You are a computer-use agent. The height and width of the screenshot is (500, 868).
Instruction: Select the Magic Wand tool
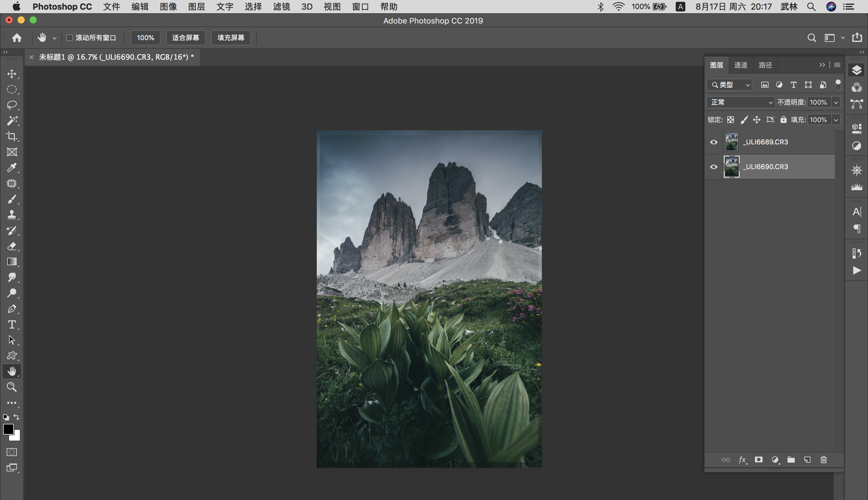[x=12, y=121]
